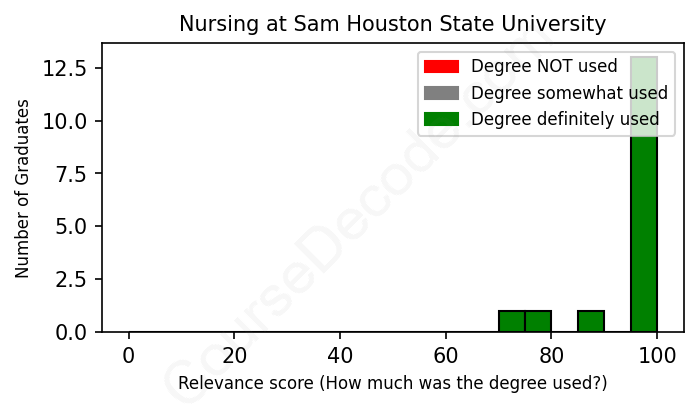The width and height of the screenshot is (698, 408).
Task: Click the green bar at 75–80
Action: [538, 321]
